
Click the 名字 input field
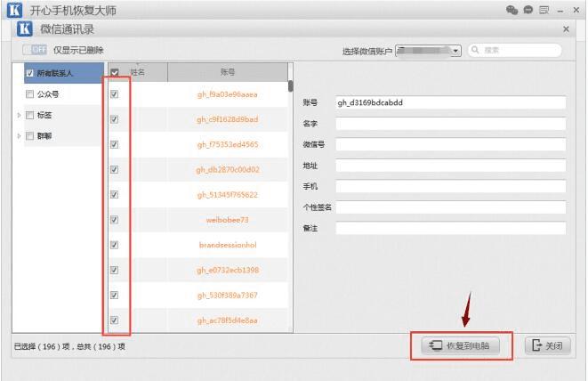(451, 124)
